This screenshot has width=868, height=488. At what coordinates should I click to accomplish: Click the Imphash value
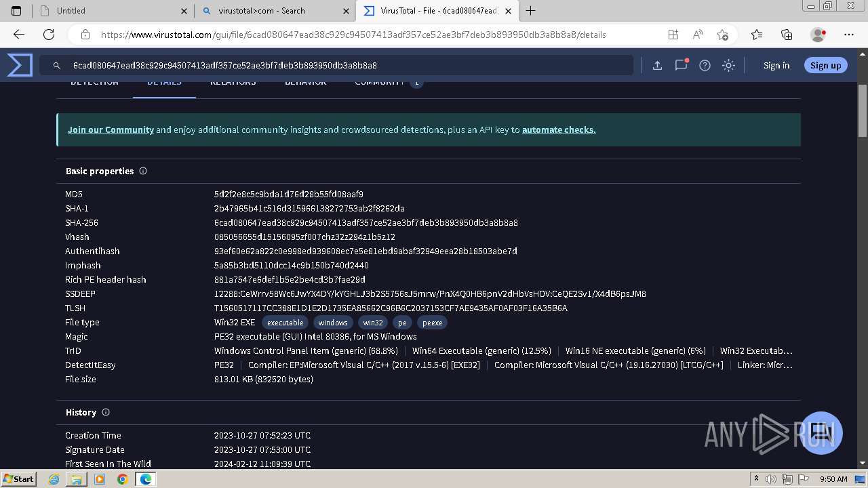[x=292, y=265]
